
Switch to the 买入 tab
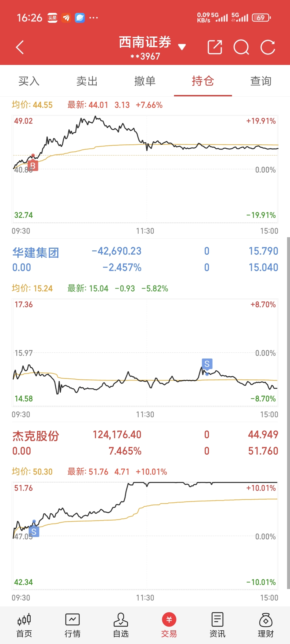pos(29,81)
